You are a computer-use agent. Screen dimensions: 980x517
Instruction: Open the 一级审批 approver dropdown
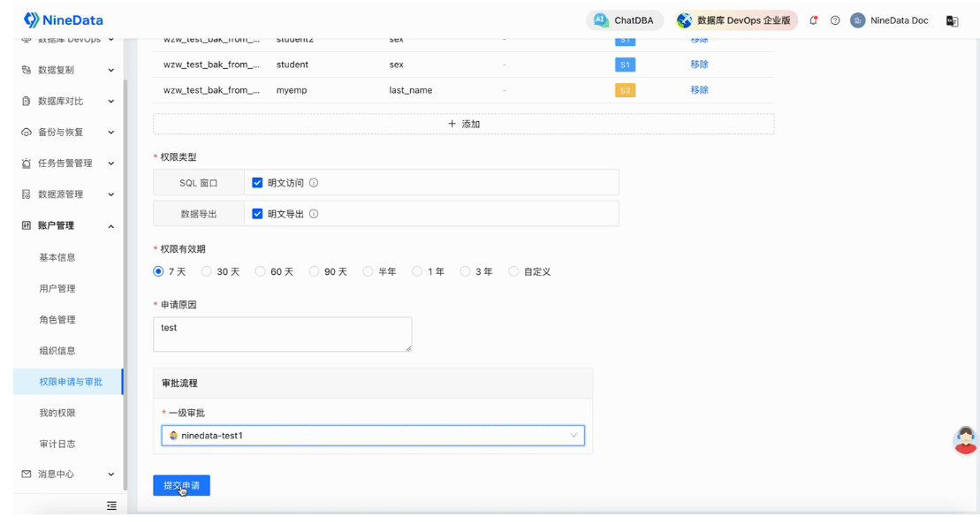point(372,436)
